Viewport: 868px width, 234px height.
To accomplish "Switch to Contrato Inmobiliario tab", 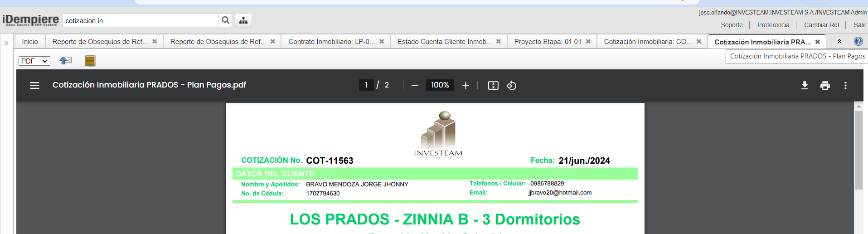I will pos(331,42).
